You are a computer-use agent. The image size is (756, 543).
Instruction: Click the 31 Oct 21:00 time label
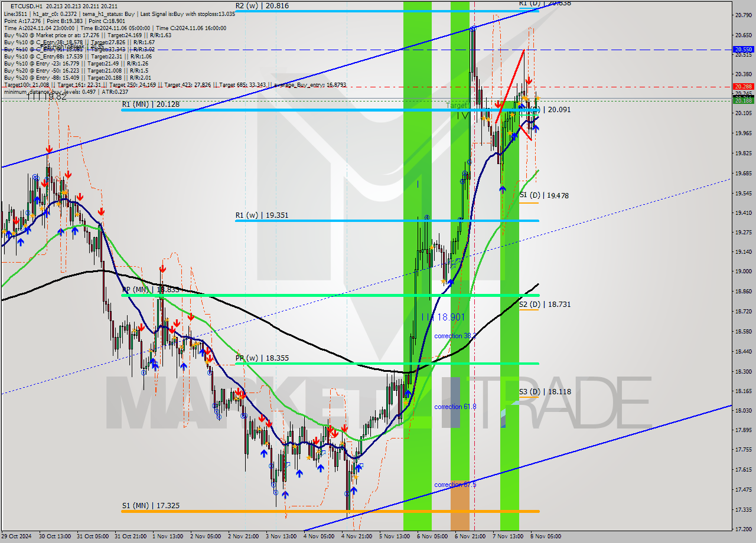click(x=130, y=537)
